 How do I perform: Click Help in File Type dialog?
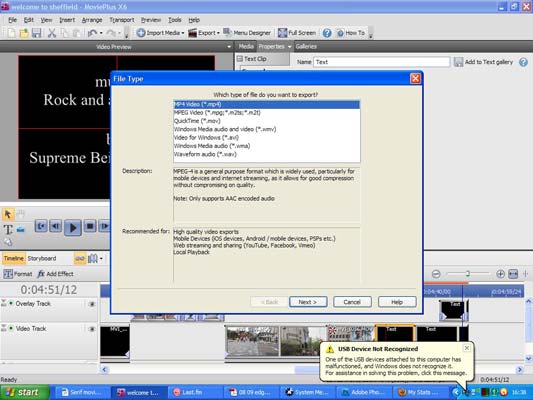(397, 302)
